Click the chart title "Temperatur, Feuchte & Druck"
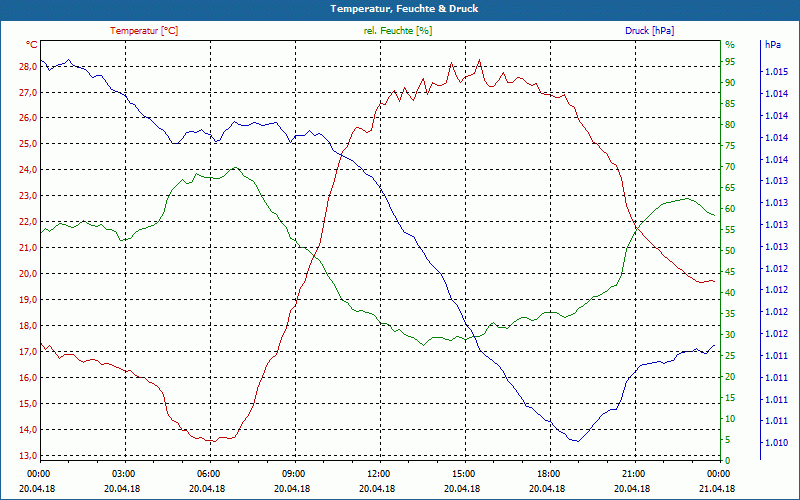Image resolution: width=800 pixels, height=500 pixels. click(404, 9)
